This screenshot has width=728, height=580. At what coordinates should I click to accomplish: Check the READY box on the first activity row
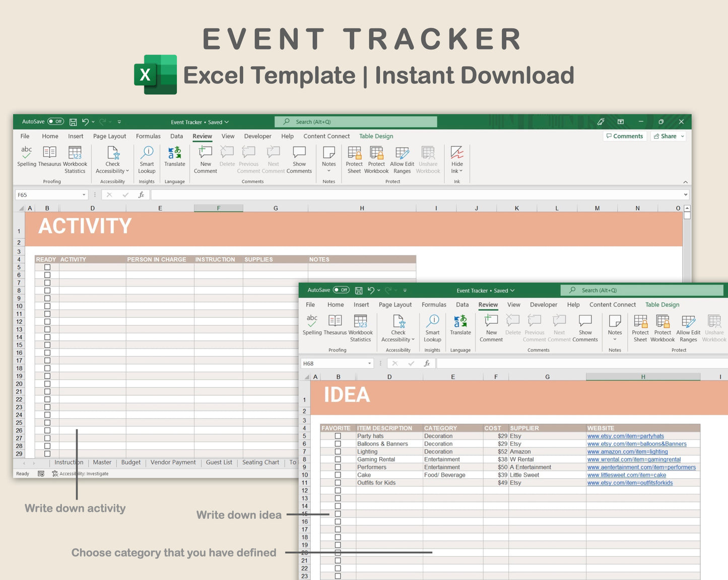click(47, 267)
